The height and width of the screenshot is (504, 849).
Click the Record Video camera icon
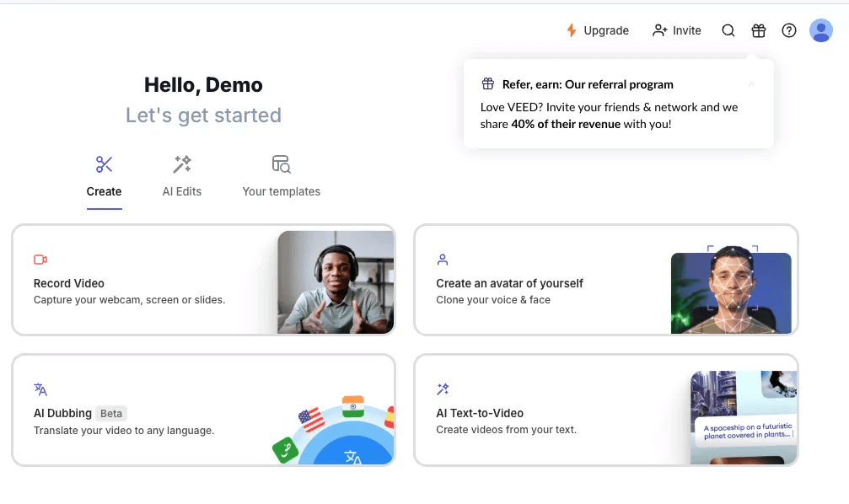40,260
